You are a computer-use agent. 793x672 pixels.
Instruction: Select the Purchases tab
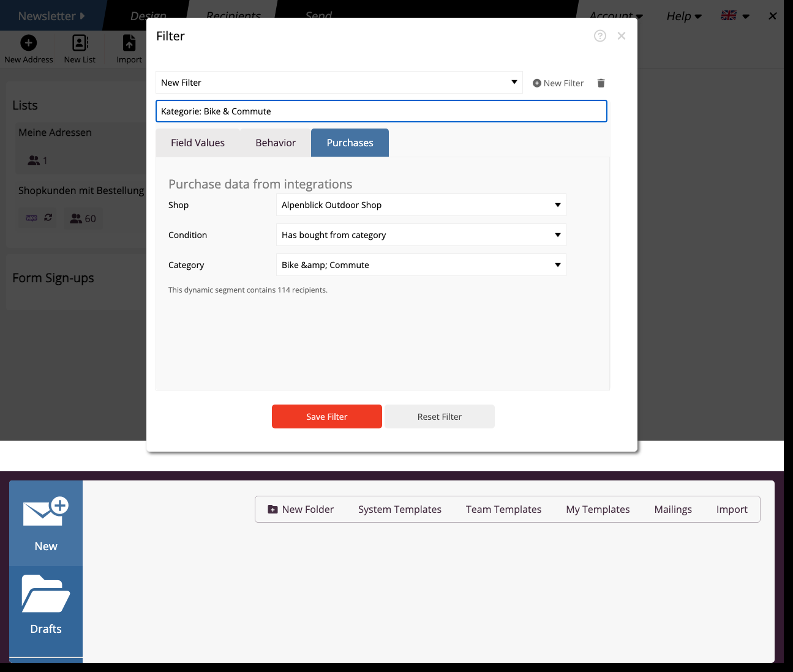tap(350, 143)
